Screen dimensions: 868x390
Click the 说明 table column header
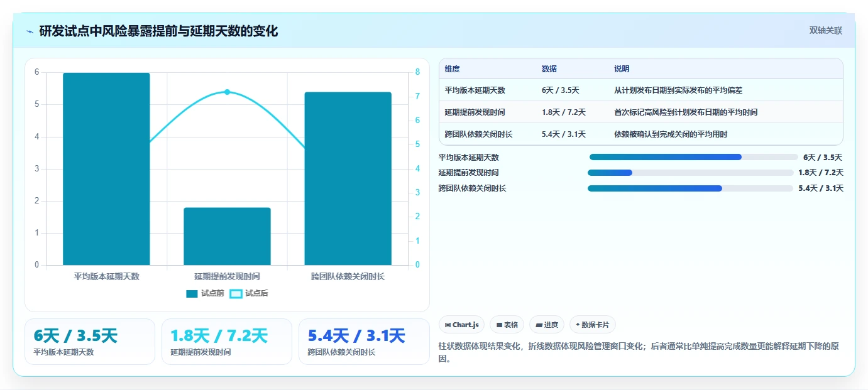[622, 69]
